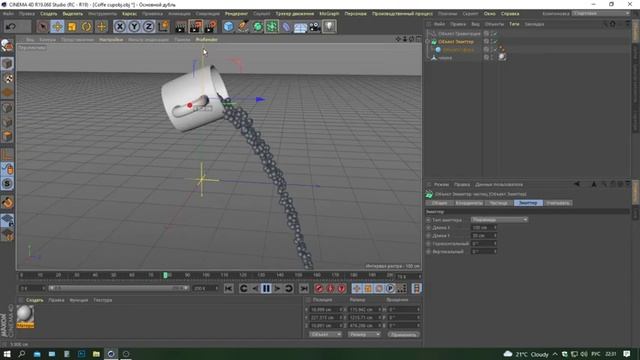The width and height of the screenshot is (640, 360).
Task: Click the timeline preview range slider
Action: pyautogui.click(x=118, y=288)
